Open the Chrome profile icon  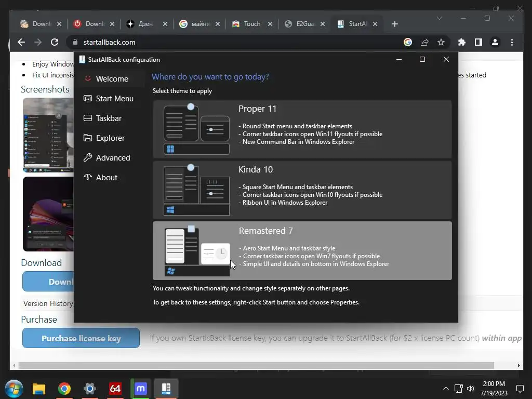tap(495, 42)
